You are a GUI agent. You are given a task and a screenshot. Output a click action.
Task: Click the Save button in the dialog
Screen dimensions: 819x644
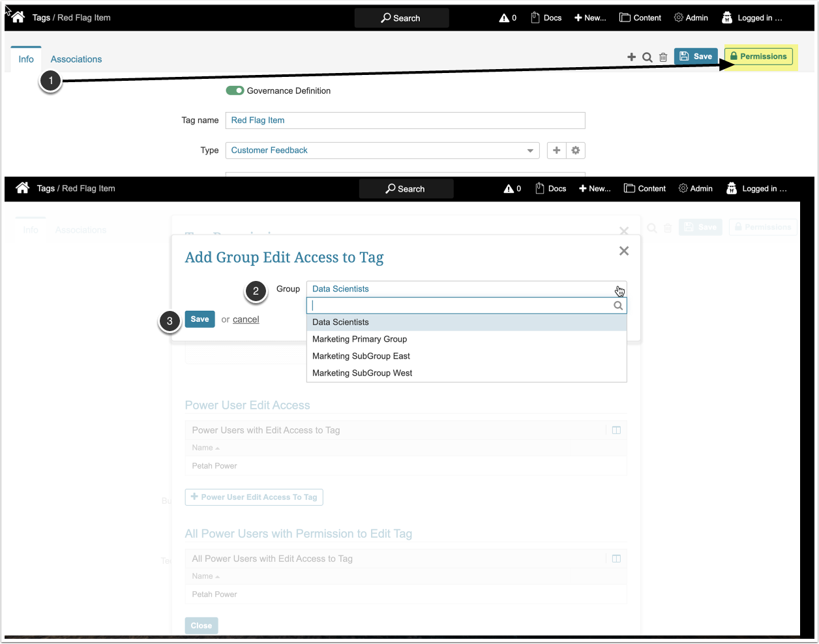[200, 319]
